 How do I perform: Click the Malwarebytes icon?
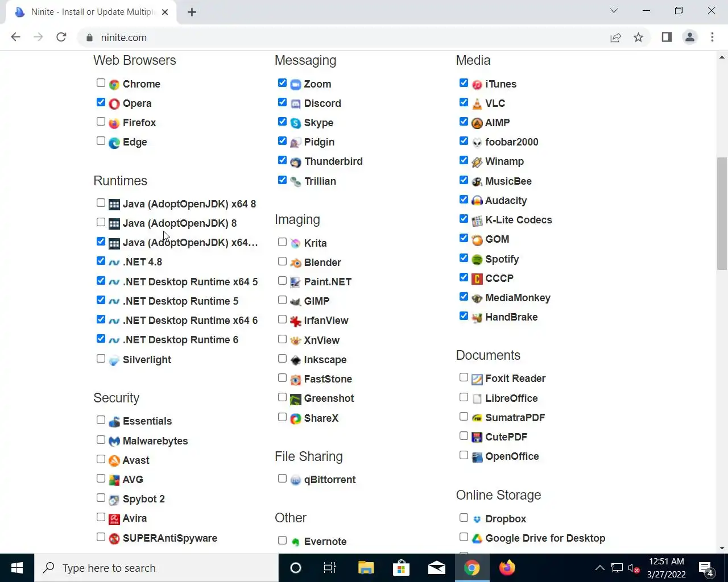pyautogui.click(x=114, y=441)
